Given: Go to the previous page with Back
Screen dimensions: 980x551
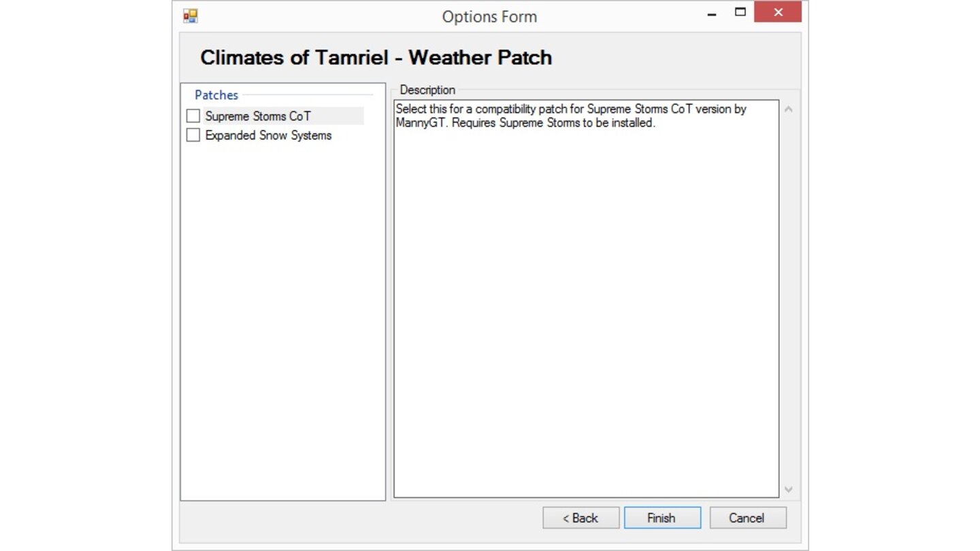Looking at the screenshot, I should click(x=581, y=518).
